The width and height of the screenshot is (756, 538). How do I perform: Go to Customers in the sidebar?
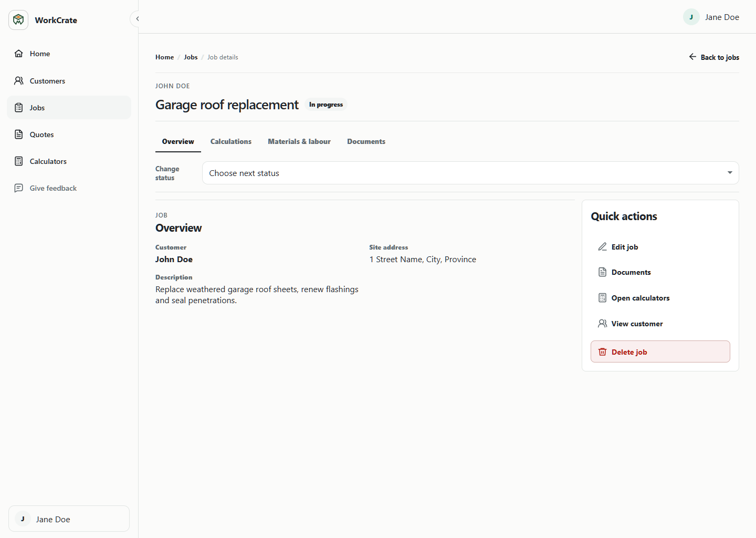coord(69,81)
